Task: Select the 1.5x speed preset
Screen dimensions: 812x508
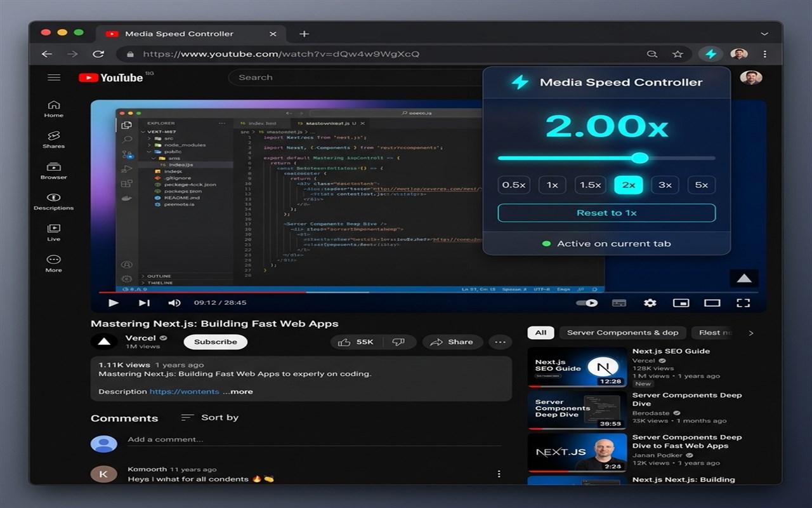Action: (x=590, y=185)
